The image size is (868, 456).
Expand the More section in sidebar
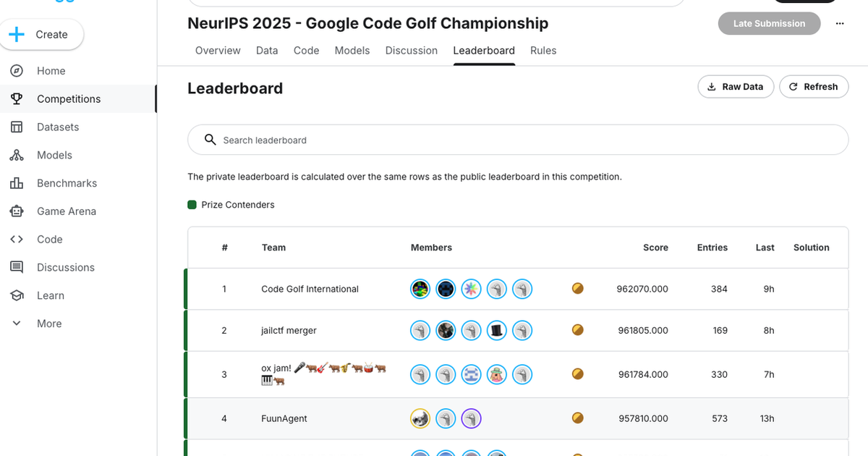pyautogui.click(x=17, y=324)
